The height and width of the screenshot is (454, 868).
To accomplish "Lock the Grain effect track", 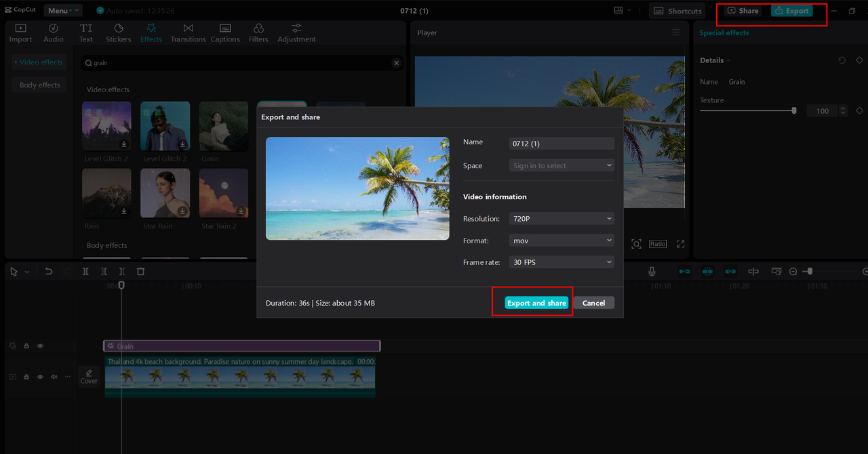I will [x=26, y=346].
